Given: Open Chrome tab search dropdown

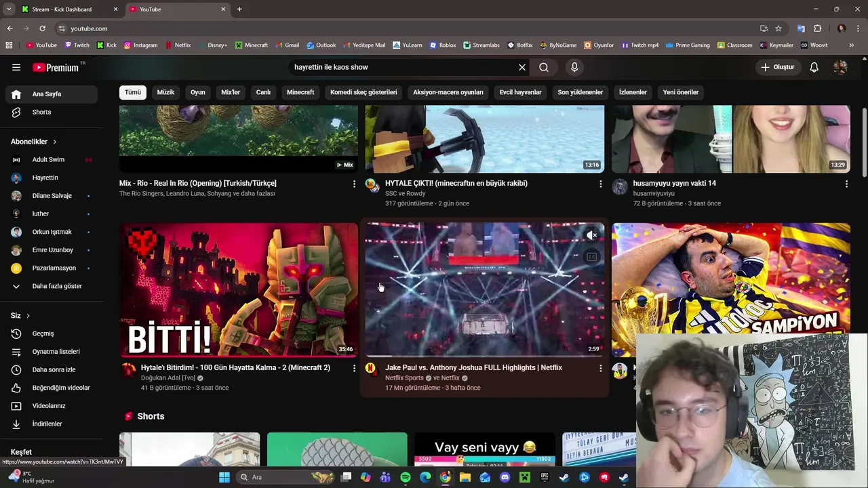Looking at the screenshot, I should pyautogui.click(x=9, y=9).
